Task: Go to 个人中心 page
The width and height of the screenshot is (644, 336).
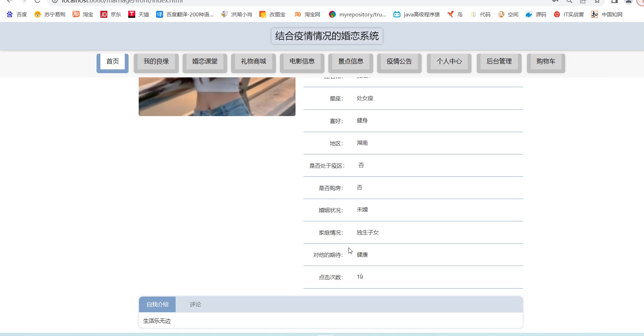Action: [x=449, y=62]
